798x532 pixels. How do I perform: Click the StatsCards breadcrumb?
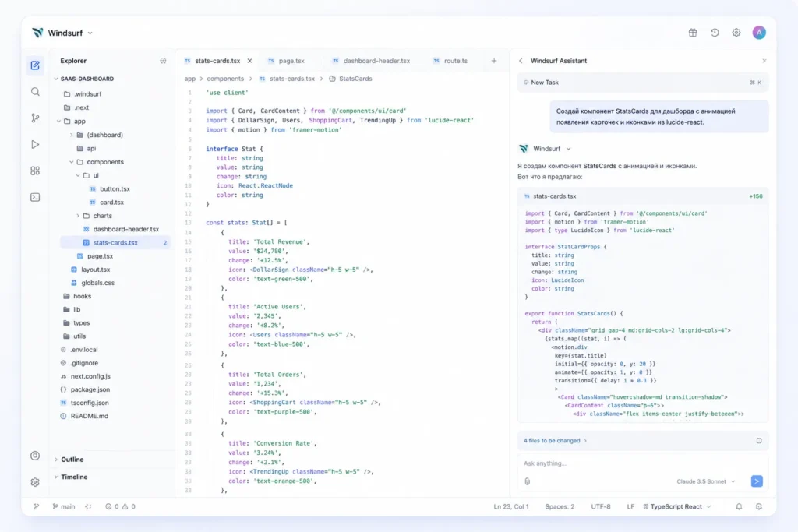(351, 79)
